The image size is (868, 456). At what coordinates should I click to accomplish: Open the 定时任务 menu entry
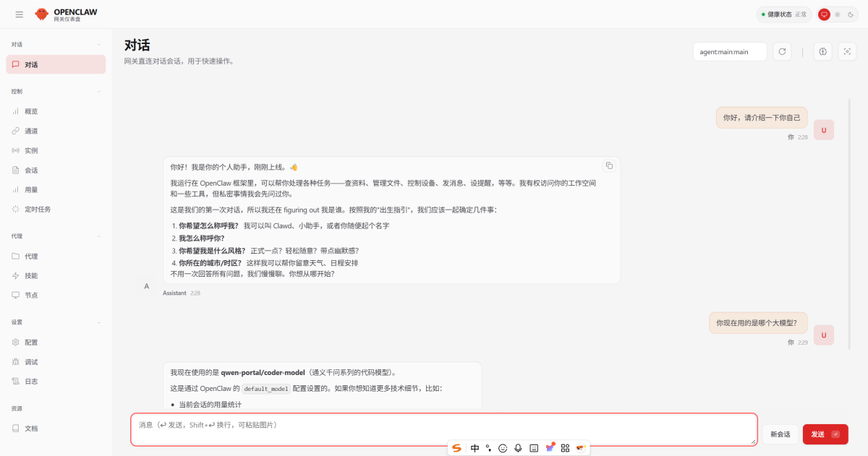tap(35, 209)
